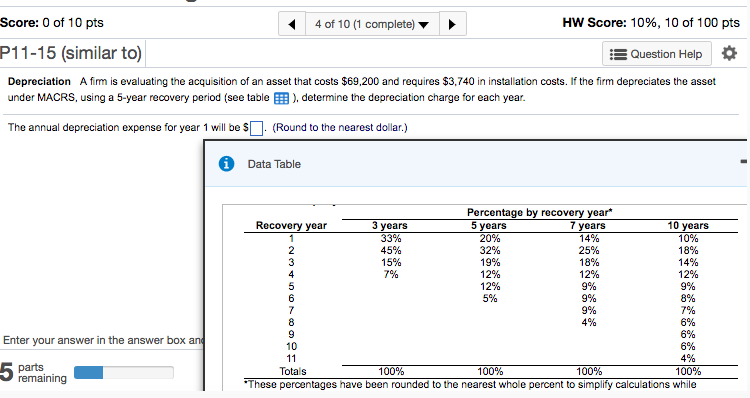
Task: Select the year 1 depreciation answer box
Action: point(256,128)
